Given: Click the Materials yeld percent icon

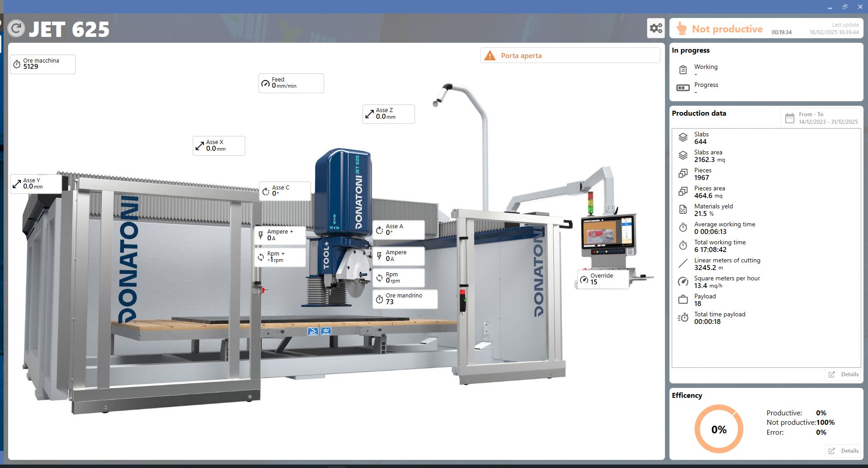Looking at the screenshot, I should (x=683, y=209).
